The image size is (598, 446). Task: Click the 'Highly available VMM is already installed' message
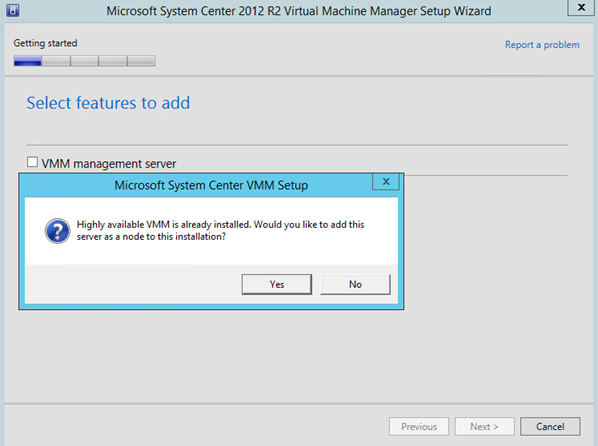point(220,230)
